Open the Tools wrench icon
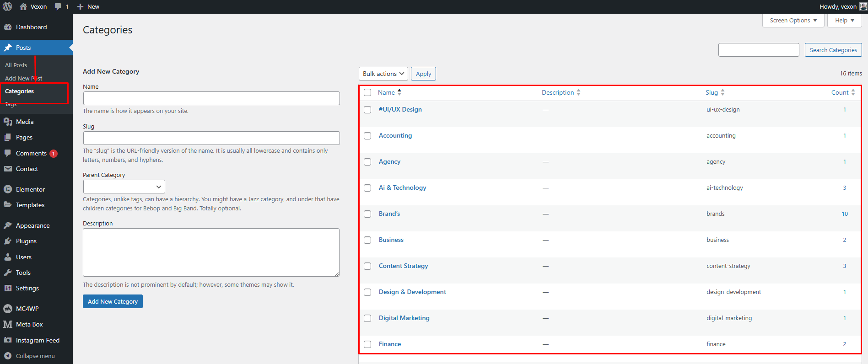This screenshot has width=868, height=364. click(8, 273)
